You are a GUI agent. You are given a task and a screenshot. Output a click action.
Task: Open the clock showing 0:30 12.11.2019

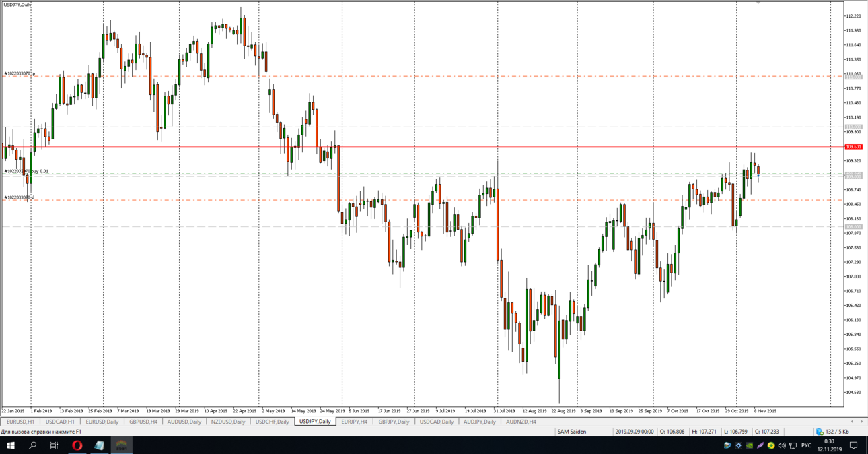[829, 445]
